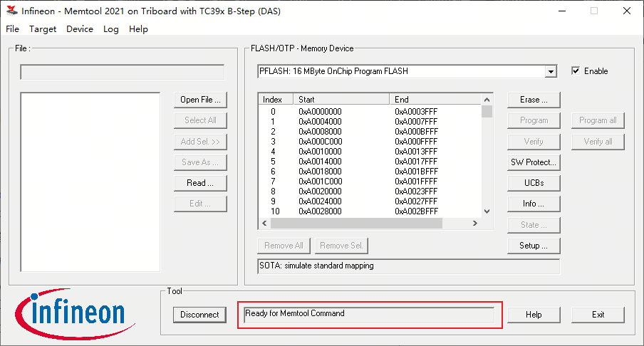Close the Memtool window
Image resolution: width=644 pixels, height=346 pixels.
point(627,11)
